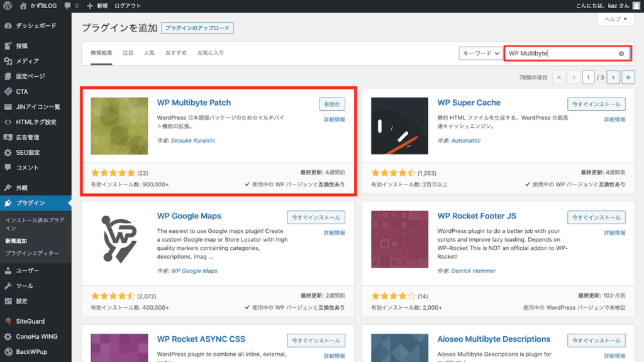Click WP Rocket Footer JS thumbnail
Viewport: 644px width, 362px height.
[399, 239]
